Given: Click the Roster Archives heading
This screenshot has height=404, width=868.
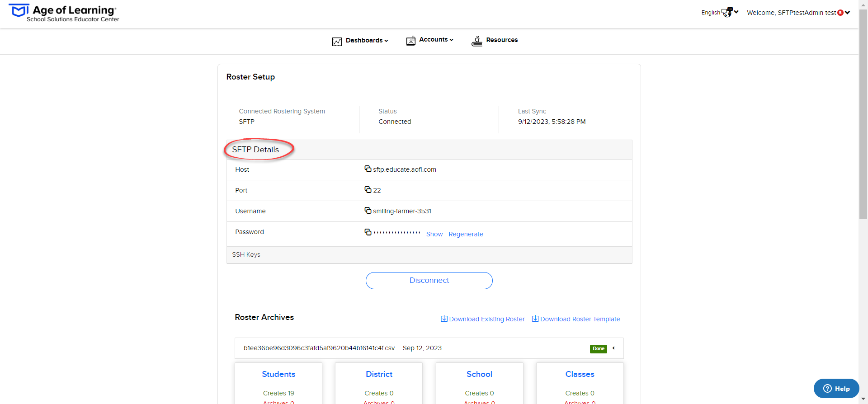Looking at the screenshot, I should point(264,317).
